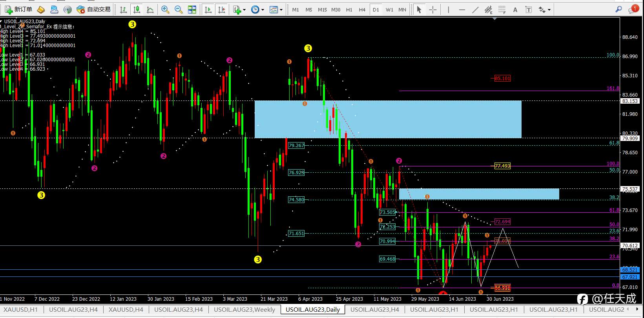Switch to bar chart type

click(x=123, y=9)
